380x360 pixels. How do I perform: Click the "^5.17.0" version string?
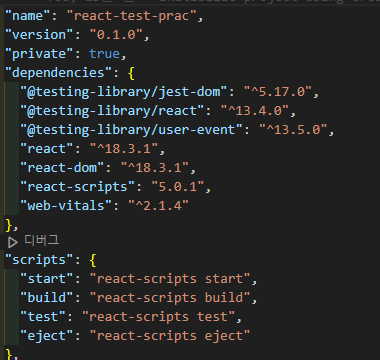[278, 92]
